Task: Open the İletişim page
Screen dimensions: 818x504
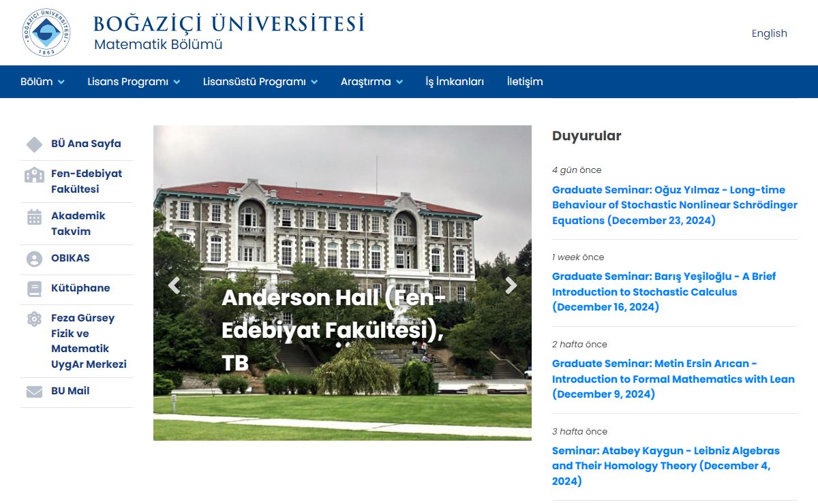Action: coord(525,82)
